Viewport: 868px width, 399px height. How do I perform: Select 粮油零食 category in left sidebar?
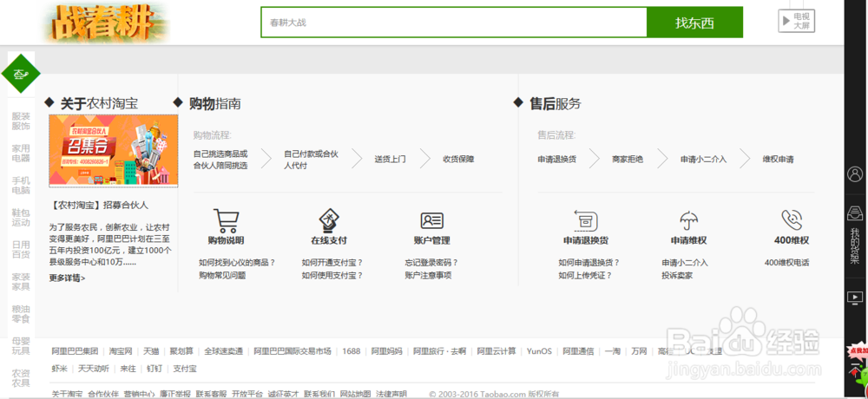21,314
